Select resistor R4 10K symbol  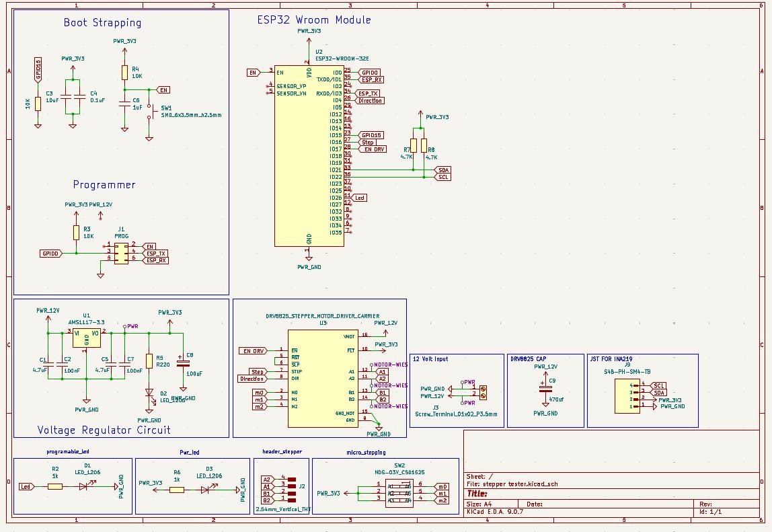click(124, 73)
